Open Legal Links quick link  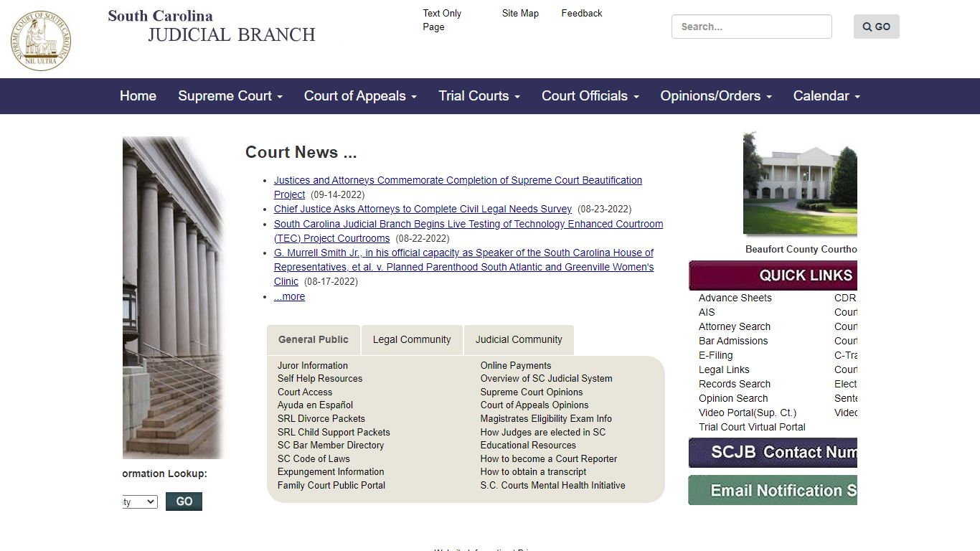pyautogui.click(x=724, y=369)
